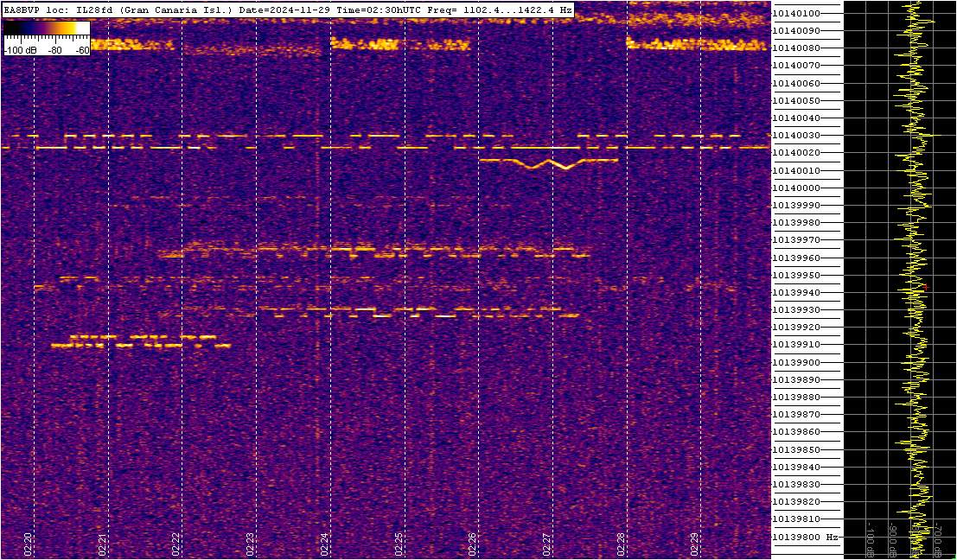Screen dimensions: 957x560
Task: Click the 10140070 frequency scale label
Action: point(796,66)
